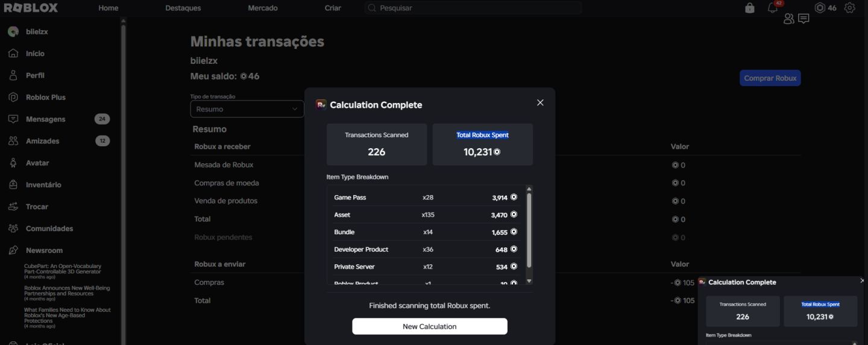Image resolution: width=868 pixels, height=345 pixels.
Task: Open the notifications bell icon
Action: [x=773, y=8]
